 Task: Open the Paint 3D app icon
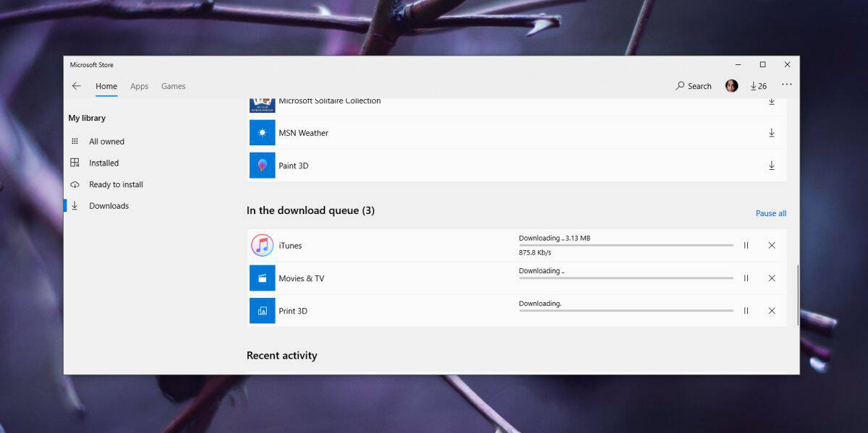tap(263, 166)
